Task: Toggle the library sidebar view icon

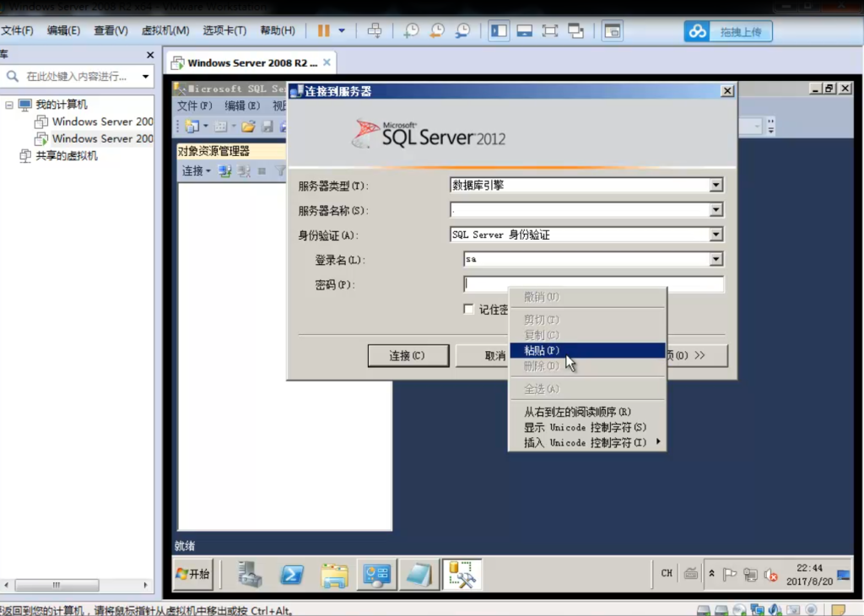Action: tap(499, 31)
